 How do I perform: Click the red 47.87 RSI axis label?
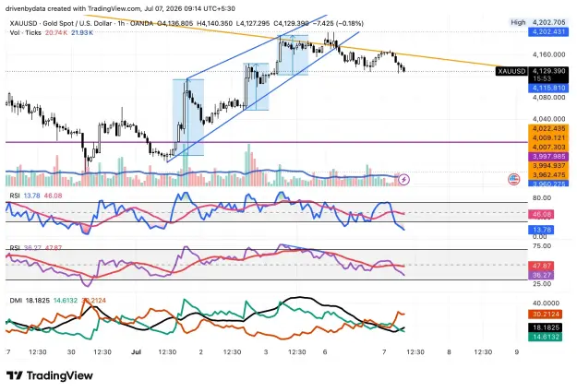(x=541, y=266)
